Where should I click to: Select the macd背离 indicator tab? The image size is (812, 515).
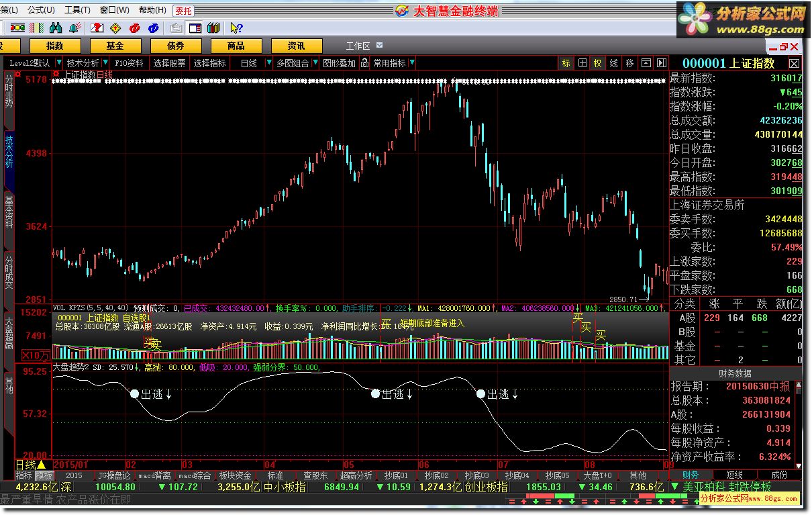point(155,475)
